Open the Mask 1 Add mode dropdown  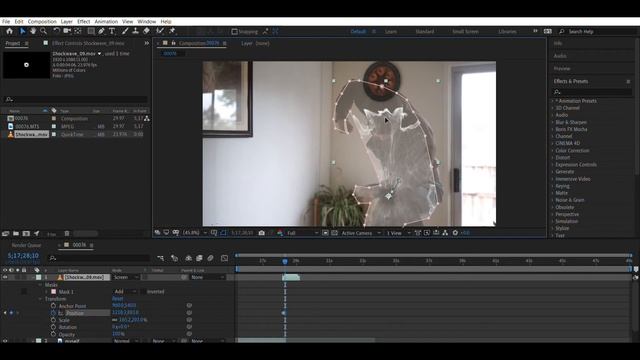[x=125, y=291]
